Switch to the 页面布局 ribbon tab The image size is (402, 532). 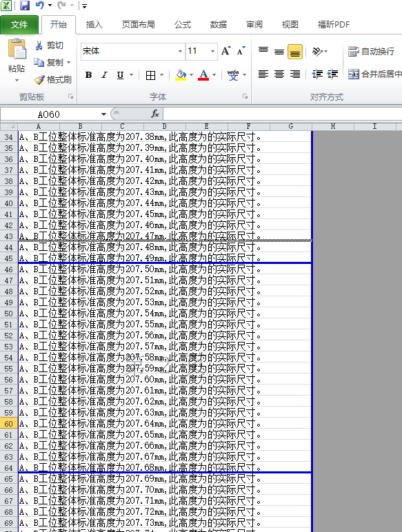pyautogui.click(x=139, y=24)
